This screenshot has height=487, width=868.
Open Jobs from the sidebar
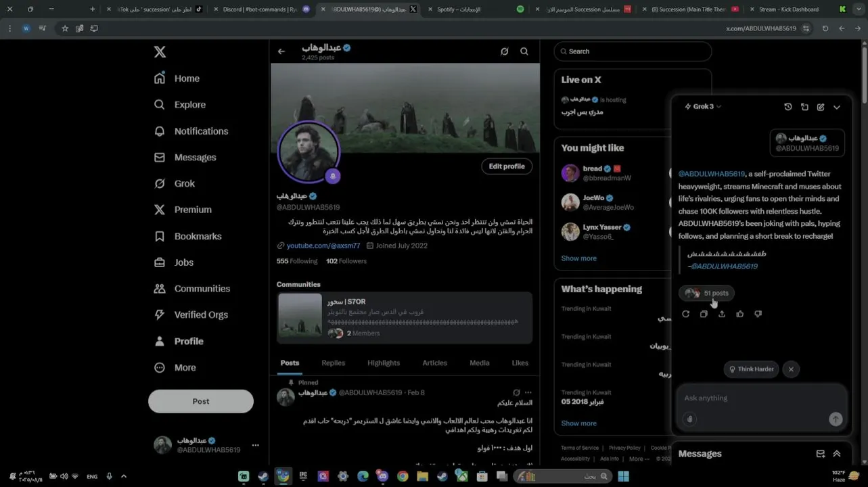(x=173, y=262)
